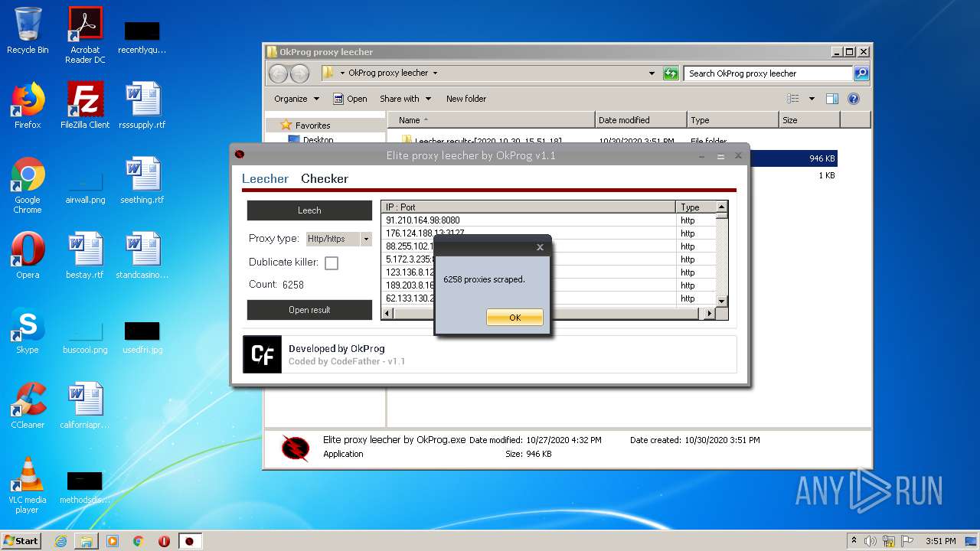Screen dimensions: 980x551
Task: Show hidden icons in the system tray
Action: coord(854,541)
